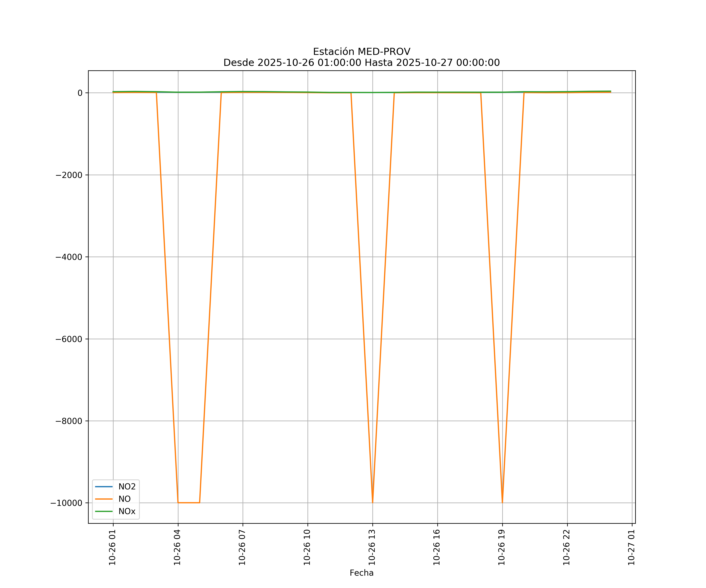Click the −10000 y-axis tick label
The width and height of the screenshot is (706, 588).
tap(66, 503)
